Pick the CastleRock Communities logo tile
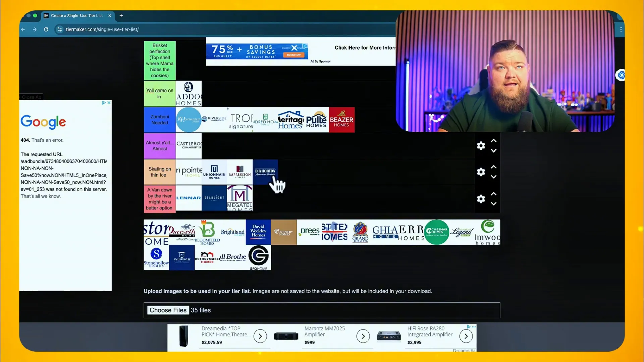Screen dimensions: 644x362 point(189,146)
